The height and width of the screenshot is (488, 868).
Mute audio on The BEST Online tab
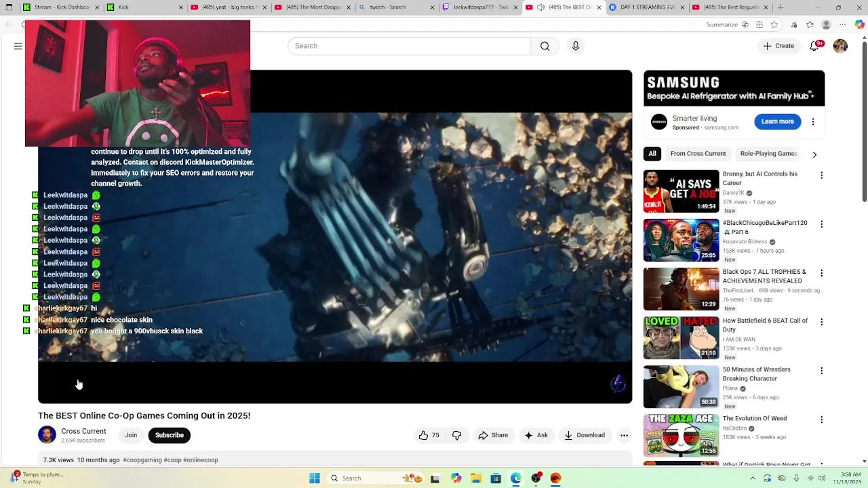541,7
